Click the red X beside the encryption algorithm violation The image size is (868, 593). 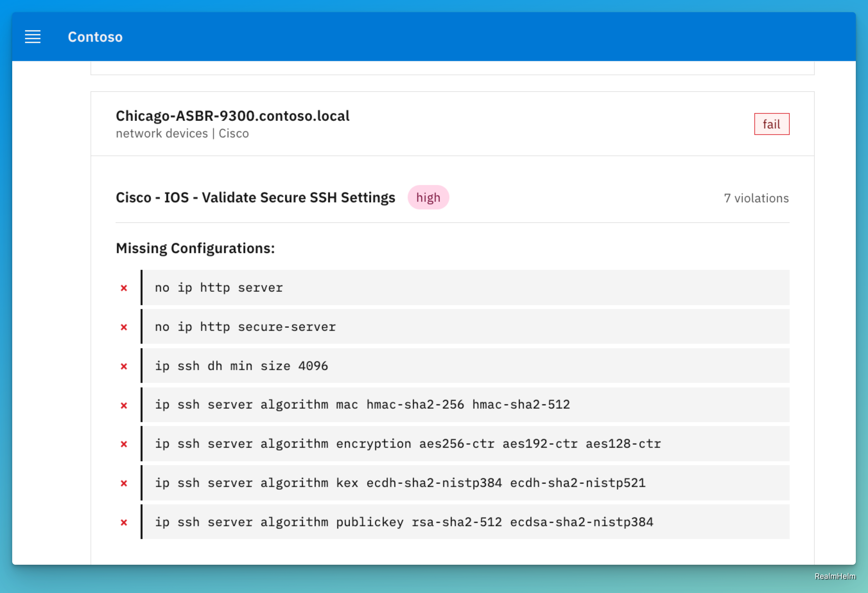click(x=124, y=444)
